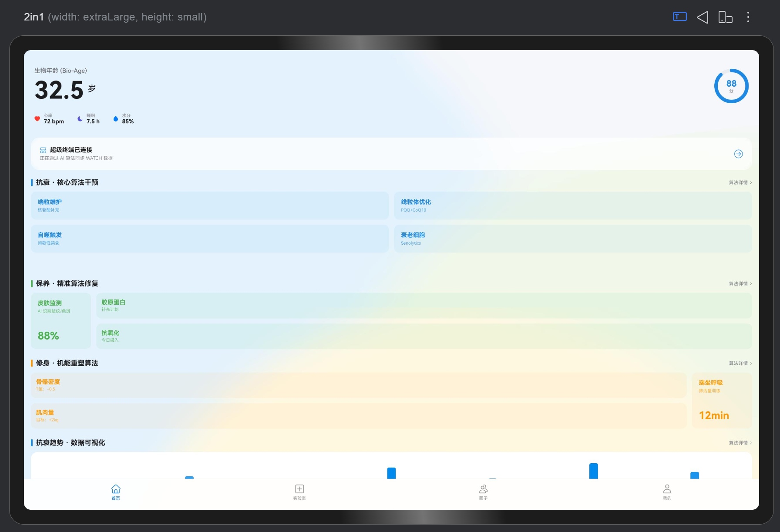
Task: Open 算法详情 for 抗衰趋势·数据可视化
Action: (x=740, y=443)
